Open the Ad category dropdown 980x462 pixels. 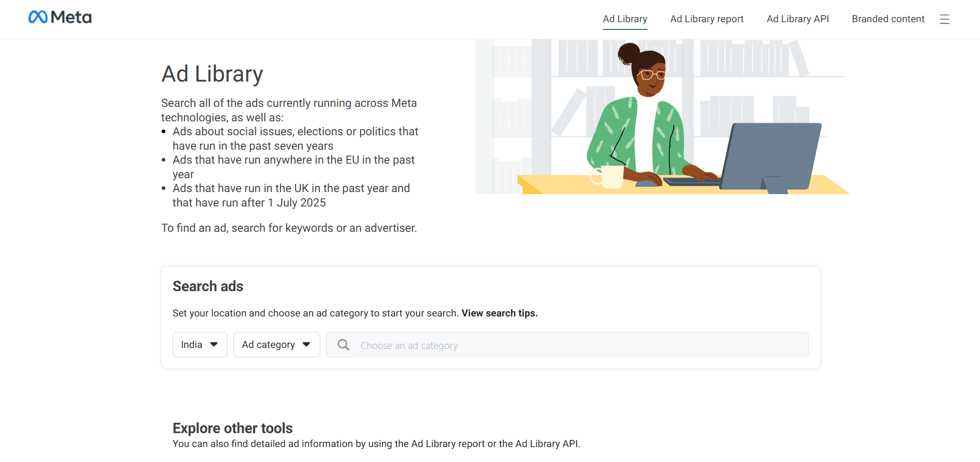click(x=276, y=345)
